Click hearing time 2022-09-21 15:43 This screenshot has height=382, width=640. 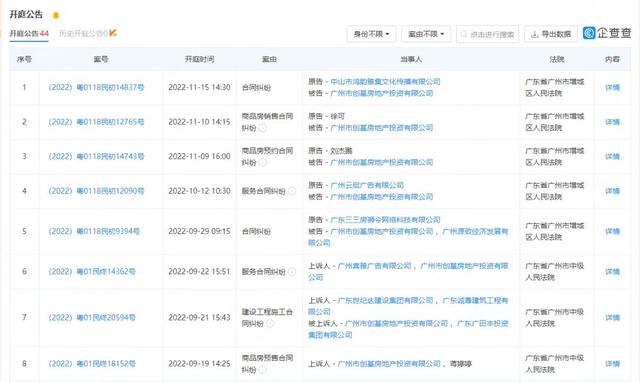pos(199,318)
